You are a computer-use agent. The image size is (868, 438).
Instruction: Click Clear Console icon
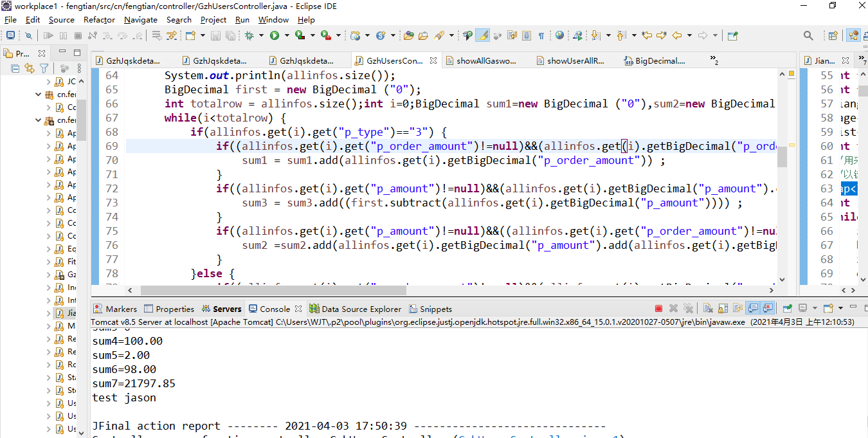707,309
